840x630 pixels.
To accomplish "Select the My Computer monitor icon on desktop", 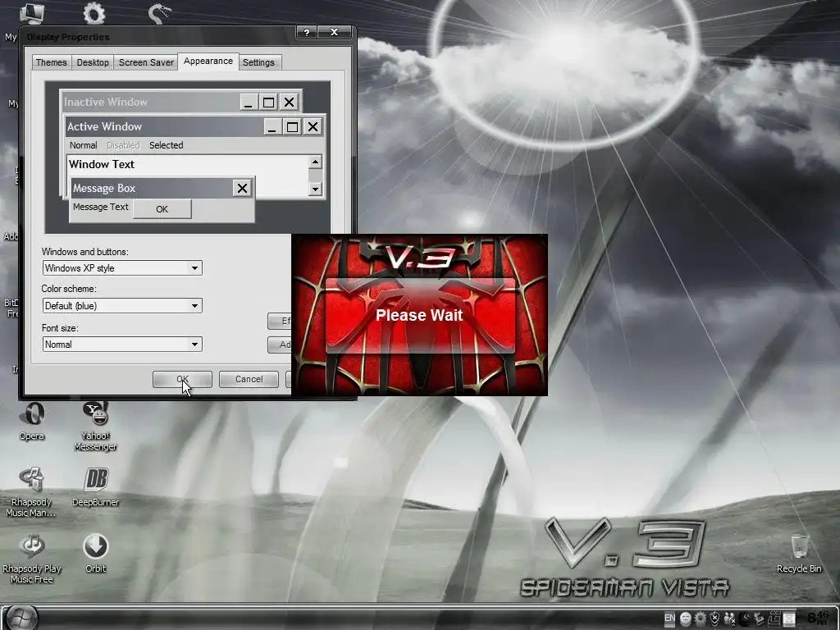I will tap(32, 13).
